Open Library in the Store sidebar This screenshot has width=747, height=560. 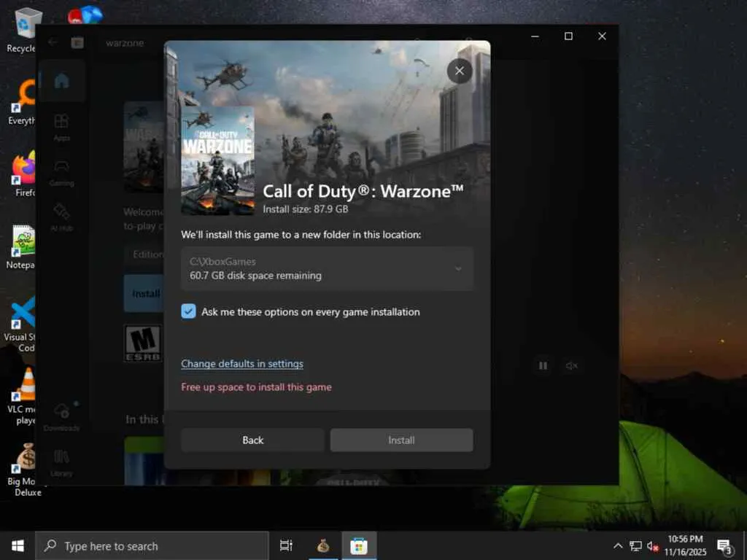61,462
